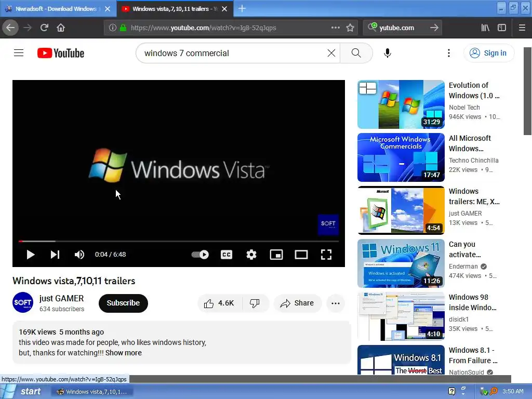The width and height of the screenshot is (532, 399).
Task: Open a new browser tab
Action: tap(242, 8)
